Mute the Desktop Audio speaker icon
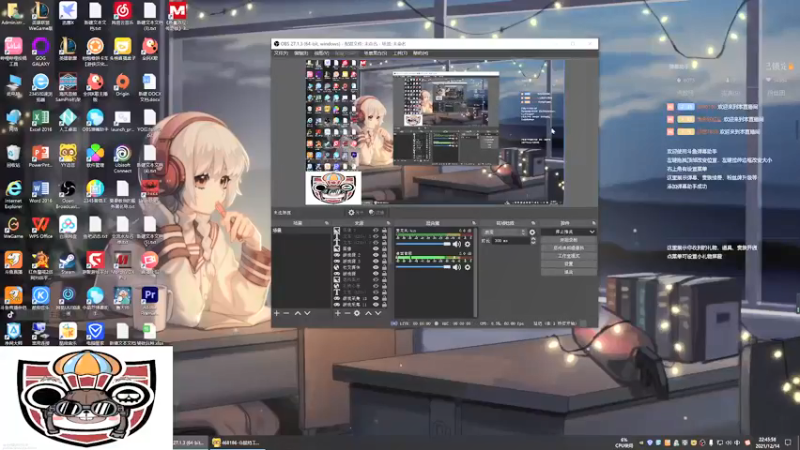 [456, 267]
